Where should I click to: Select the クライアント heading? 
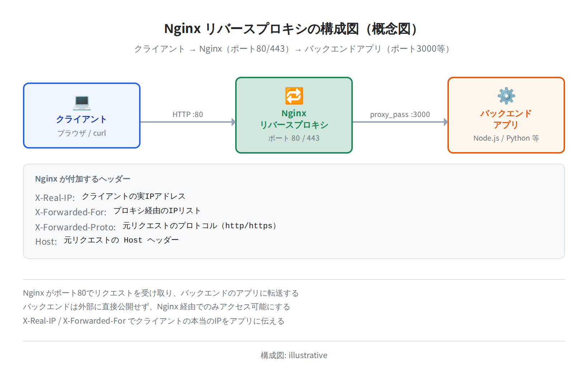(x=82, y=119)
